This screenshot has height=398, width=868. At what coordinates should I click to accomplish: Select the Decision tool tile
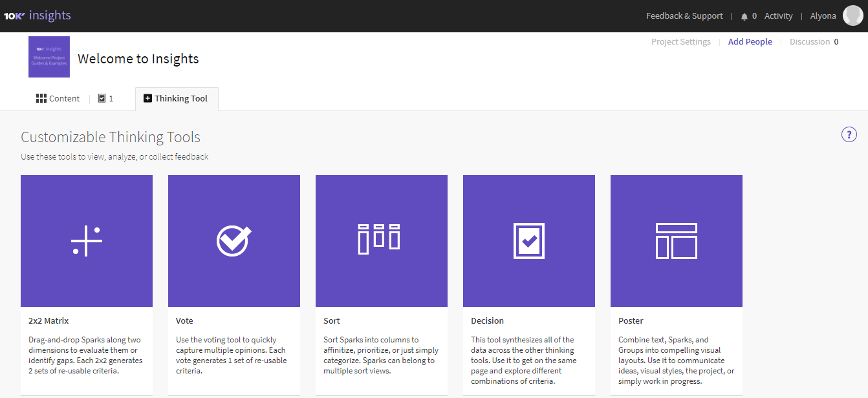(x=529, y=241)
